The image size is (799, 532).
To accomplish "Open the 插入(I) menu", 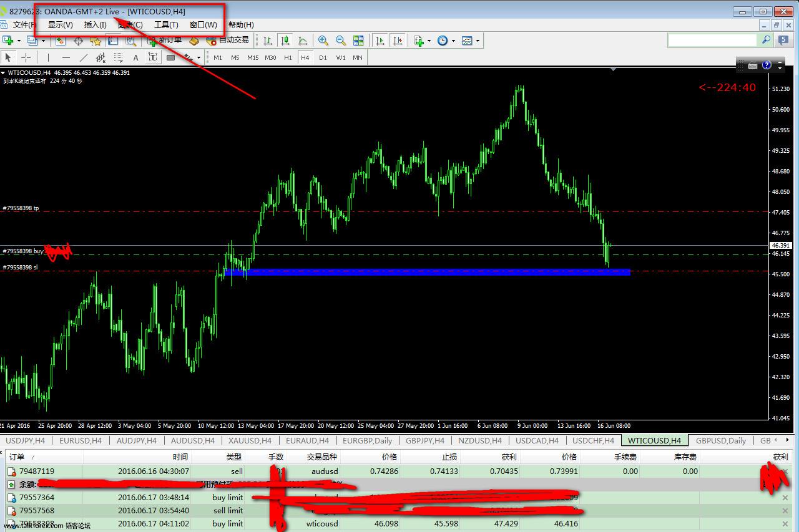I will (95, 25).
